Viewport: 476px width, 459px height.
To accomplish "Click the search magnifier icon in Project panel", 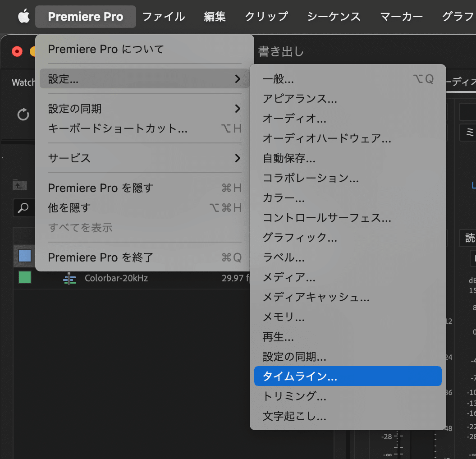I will point(23,207).
